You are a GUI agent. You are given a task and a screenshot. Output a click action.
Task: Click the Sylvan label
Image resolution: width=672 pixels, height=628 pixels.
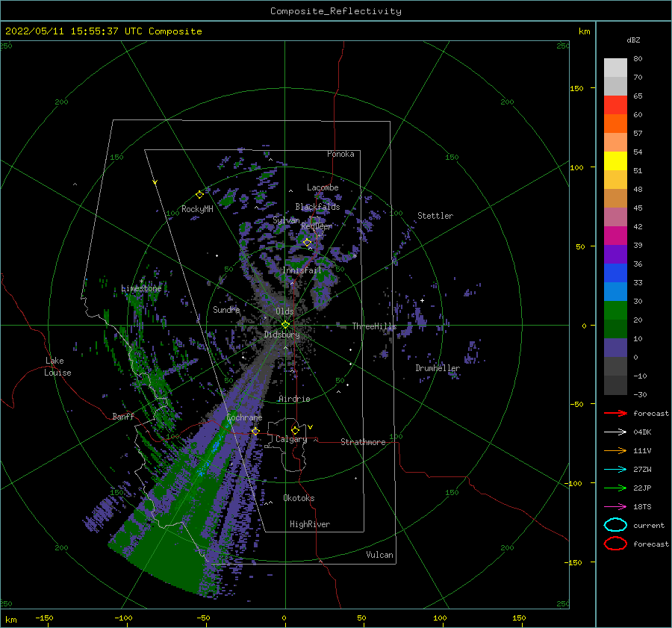tap(286, 220)
